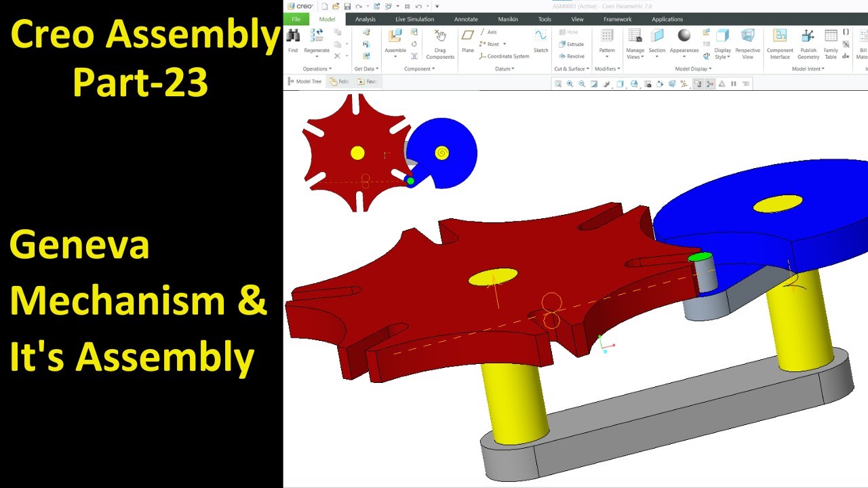Toggle spin center display
868x488 pixels.
click(710, 84)
